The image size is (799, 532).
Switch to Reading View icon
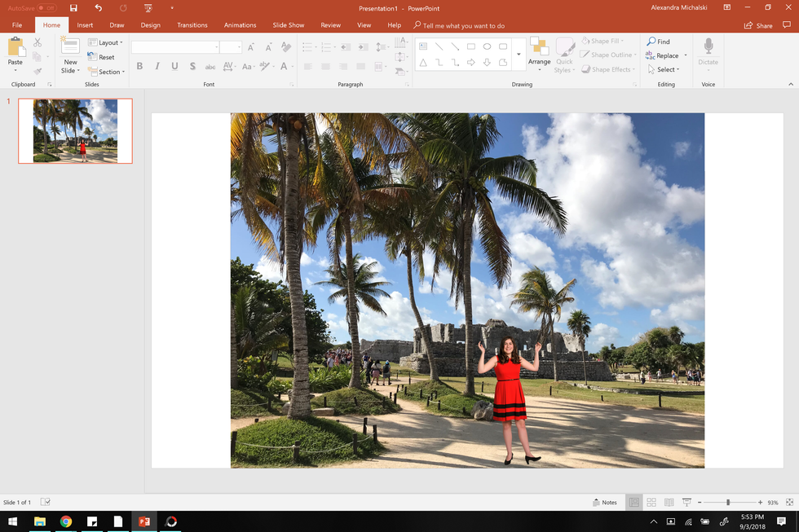coord(669,502)
